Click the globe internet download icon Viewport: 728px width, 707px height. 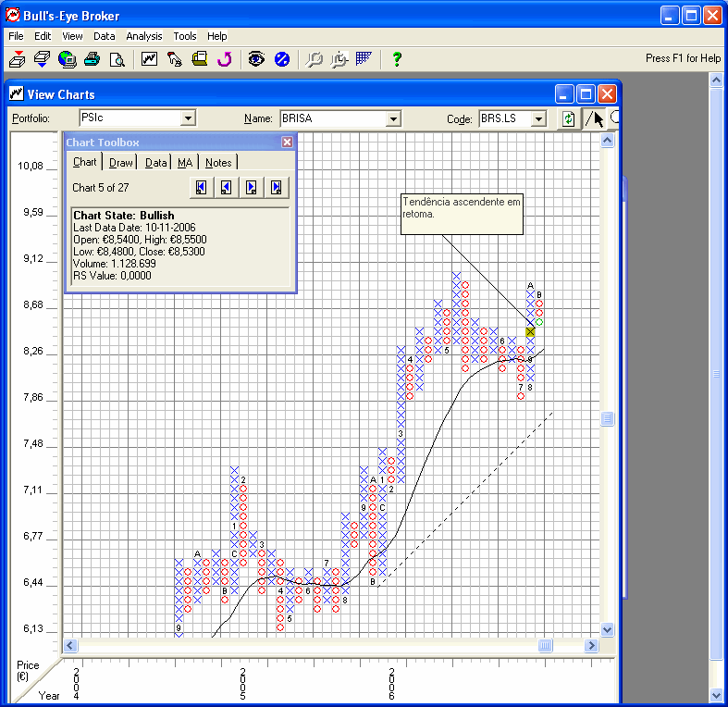(x=67, y=59)
